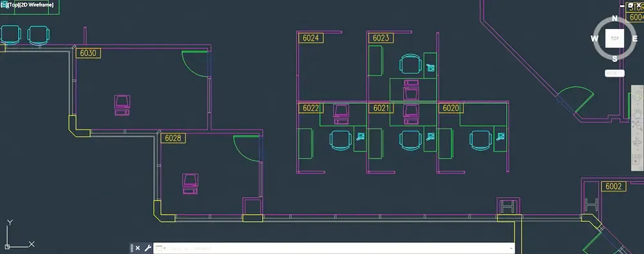Select room label 6028
This screenshot has width=644, height=254.
[x=173, y=138]
